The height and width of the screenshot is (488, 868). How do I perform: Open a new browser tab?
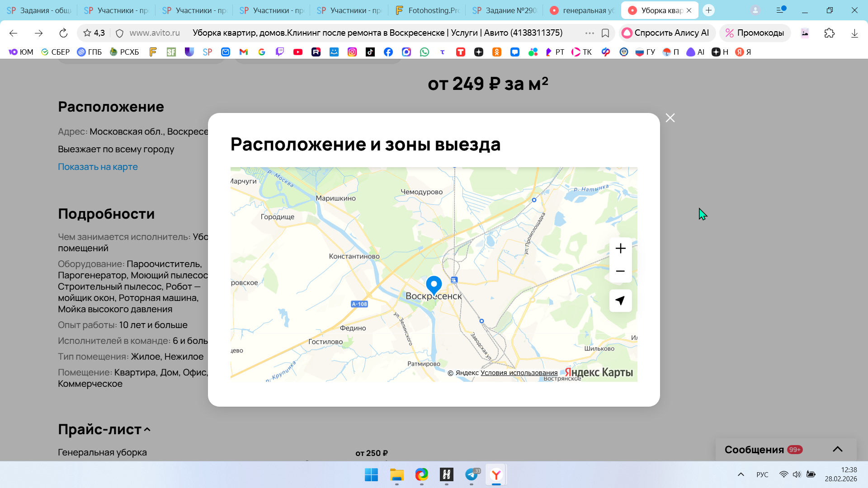click(708, 10)
